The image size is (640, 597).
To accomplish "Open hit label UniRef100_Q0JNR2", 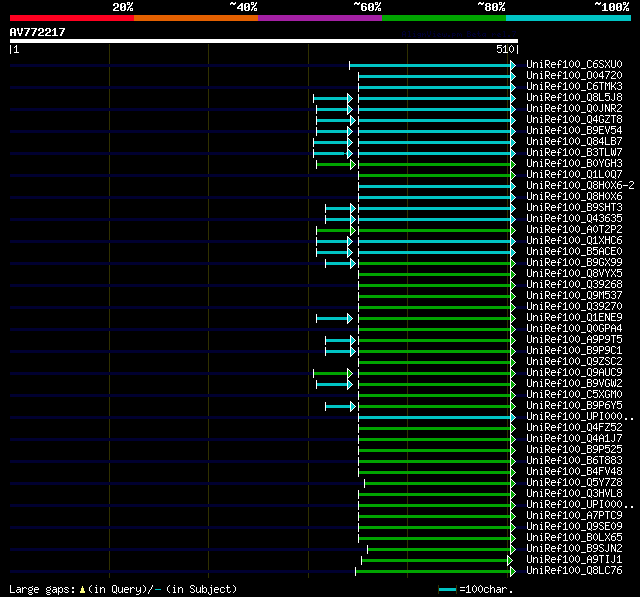I will pyautogui.click(x=574, y=109).
